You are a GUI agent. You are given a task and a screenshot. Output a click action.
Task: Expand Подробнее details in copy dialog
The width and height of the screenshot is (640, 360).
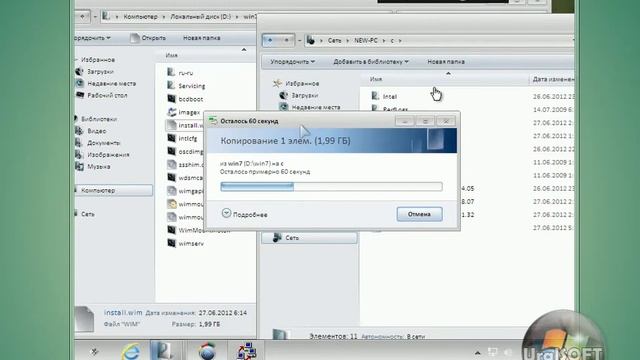click(x=244, y=214)
